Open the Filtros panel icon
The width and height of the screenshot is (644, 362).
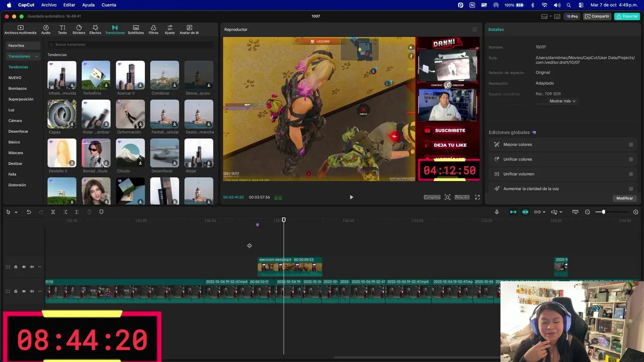[153, 28]
